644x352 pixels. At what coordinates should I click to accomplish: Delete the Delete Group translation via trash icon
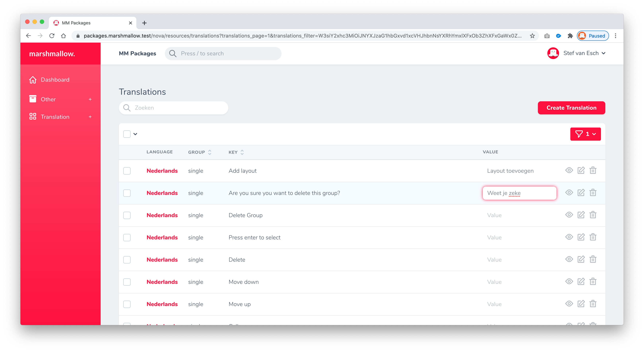[593, 215]
